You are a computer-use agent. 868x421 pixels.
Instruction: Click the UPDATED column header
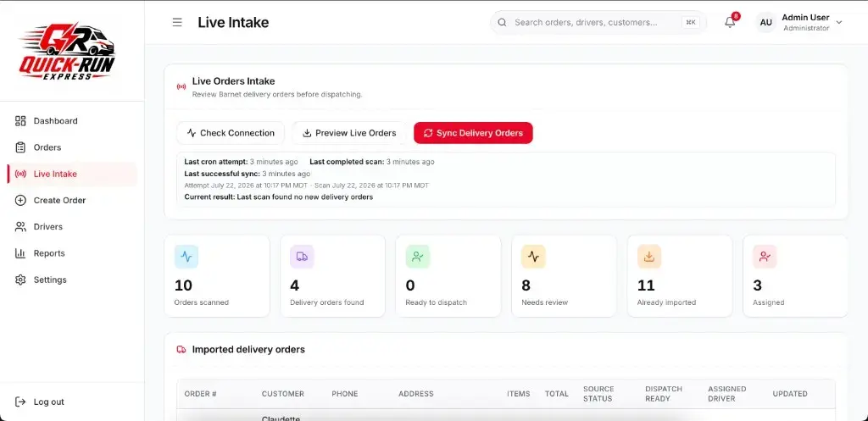[790, 394]
